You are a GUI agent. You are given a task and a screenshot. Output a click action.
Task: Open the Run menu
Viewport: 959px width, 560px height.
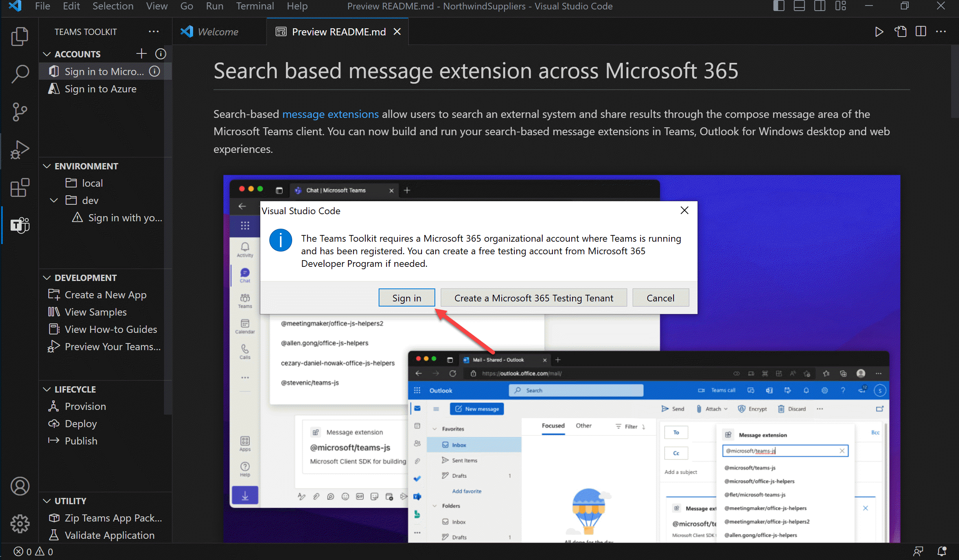214,6
